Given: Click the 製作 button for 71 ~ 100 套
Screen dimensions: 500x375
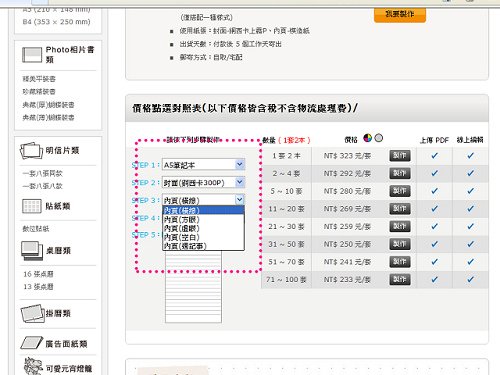Looking at the screenshot, I should 400,279.
